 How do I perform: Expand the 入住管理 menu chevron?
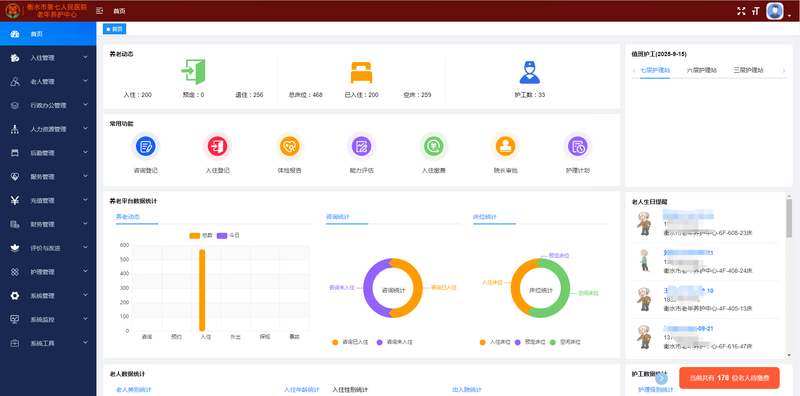pyautogui.click(x=85, y=57)
